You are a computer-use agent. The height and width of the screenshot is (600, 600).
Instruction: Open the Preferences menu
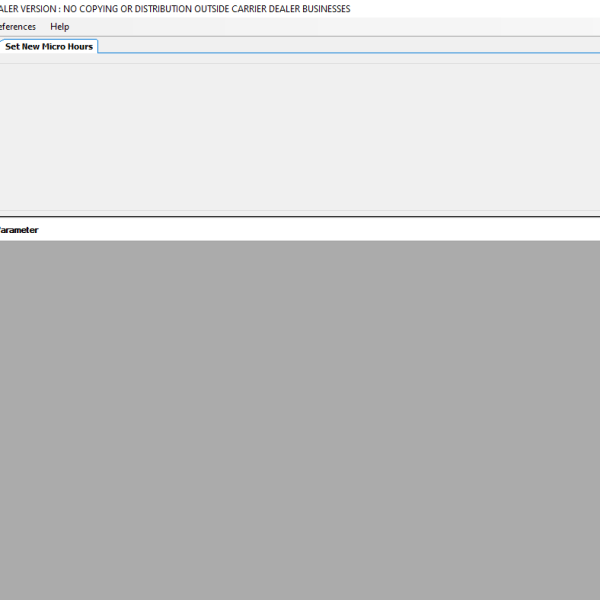(17, 27)
